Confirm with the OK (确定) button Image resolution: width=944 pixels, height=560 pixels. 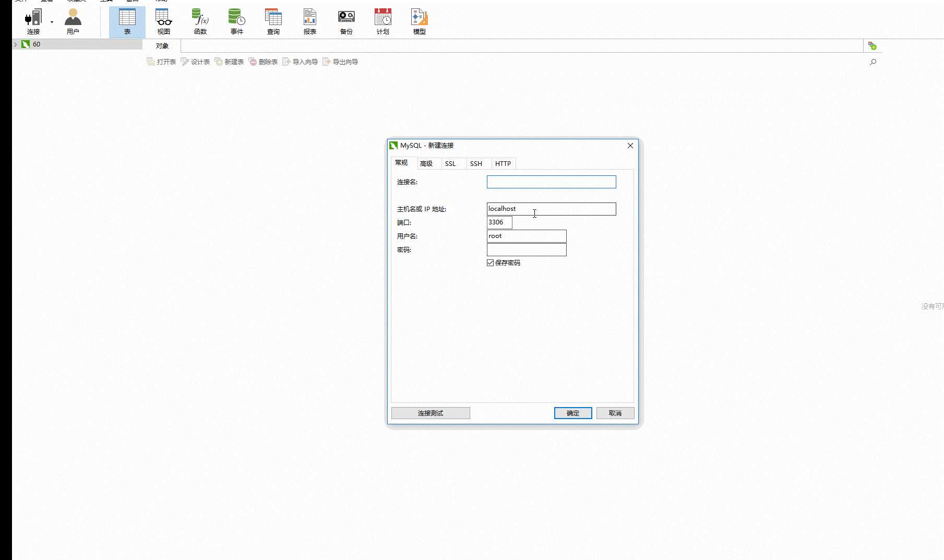click(x=573, y=413)
